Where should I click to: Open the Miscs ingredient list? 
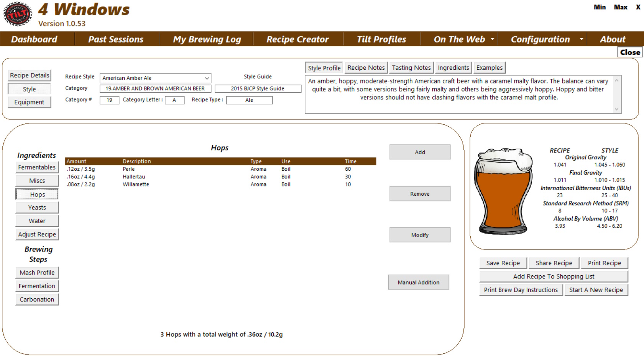tap(37, 181)
